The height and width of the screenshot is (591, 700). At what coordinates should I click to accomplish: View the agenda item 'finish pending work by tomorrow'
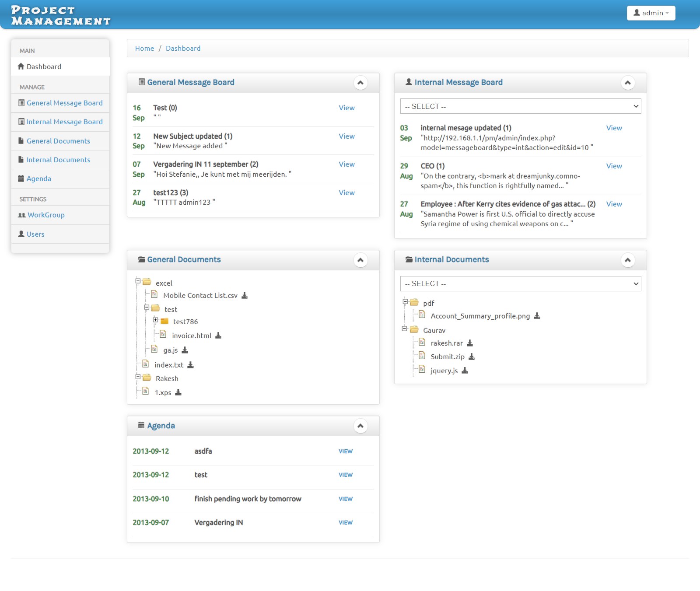pyautogui.click(x=346, y=499)
